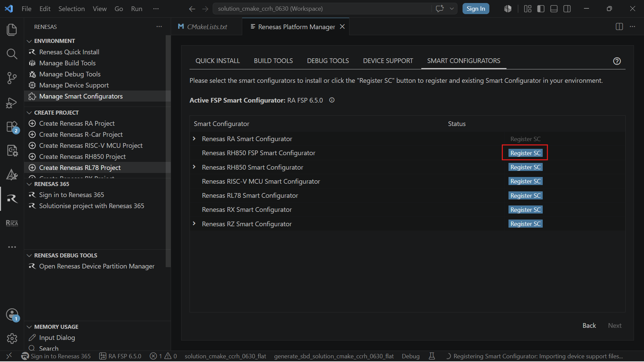The width and height of the screenshot is (644, 362).
Task: Open Run and Debug view
Action: [12, 103]
